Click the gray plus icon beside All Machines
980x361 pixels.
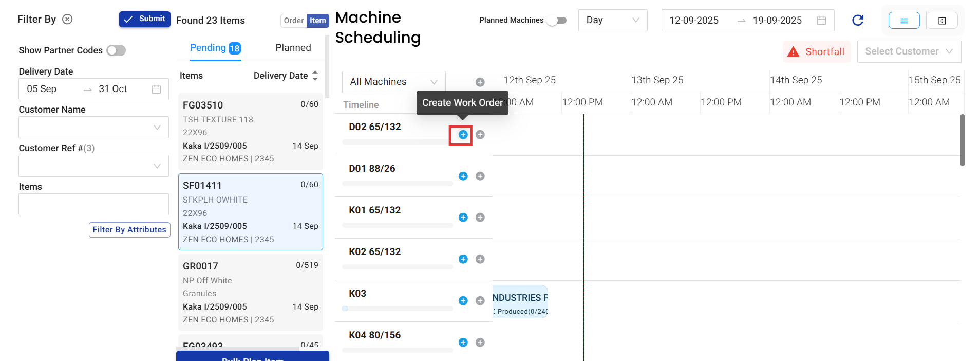tap(480, 82)
